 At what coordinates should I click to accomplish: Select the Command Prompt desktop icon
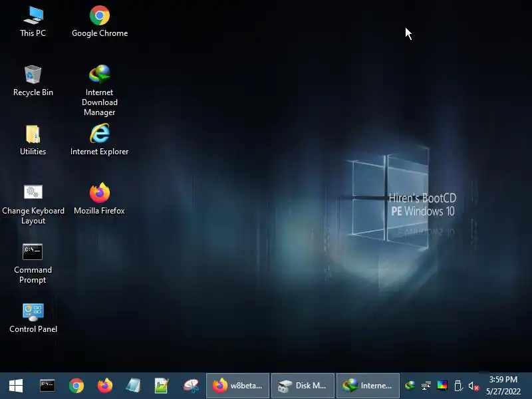point(33,263)
